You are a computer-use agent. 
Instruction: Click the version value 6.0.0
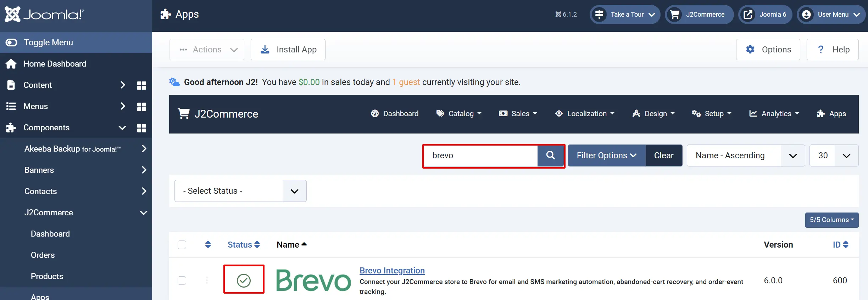click(x=773, y=281)
